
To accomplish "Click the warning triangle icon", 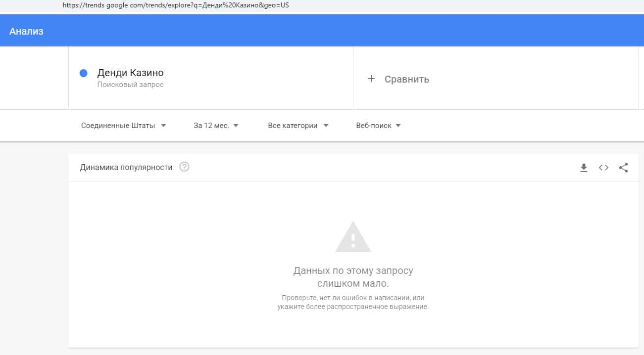I will (353, 237).
